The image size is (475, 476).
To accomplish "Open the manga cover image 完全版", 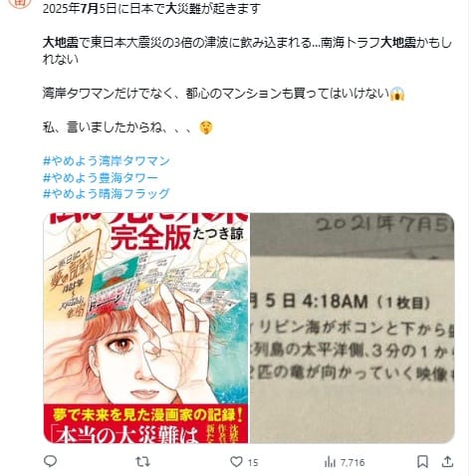I will [x=146, y=328].
